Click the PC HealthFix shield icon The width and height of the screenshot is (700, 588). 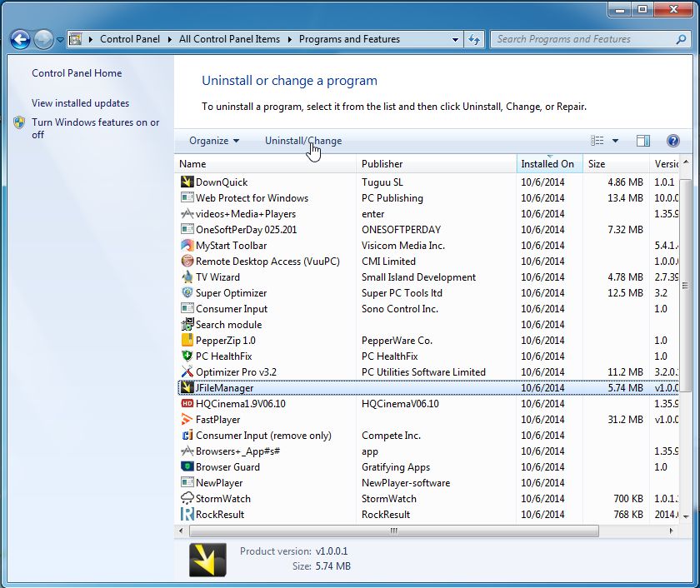coord(187,356)
